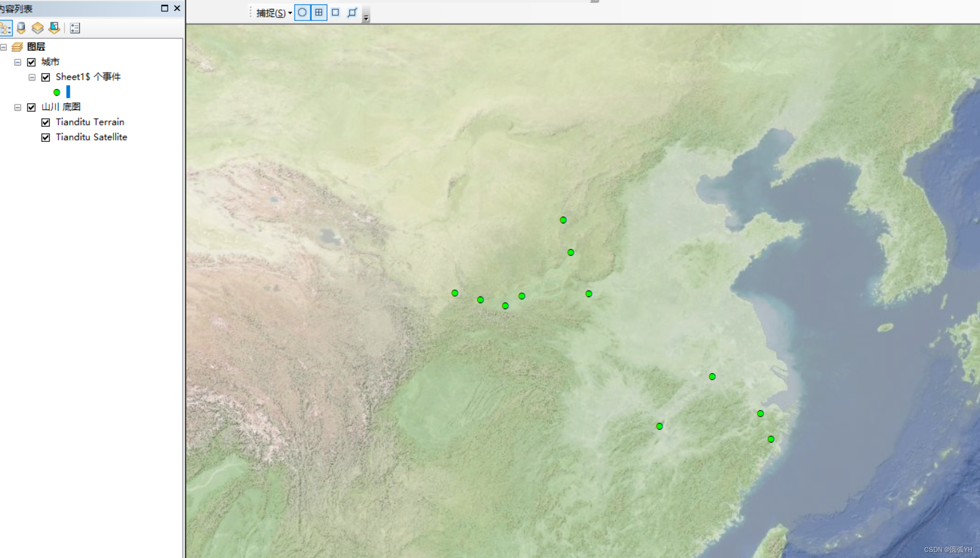Uncheck the Tianditu Terrain layer
This screenshot has width=980, height=558.
click(46, 122)
